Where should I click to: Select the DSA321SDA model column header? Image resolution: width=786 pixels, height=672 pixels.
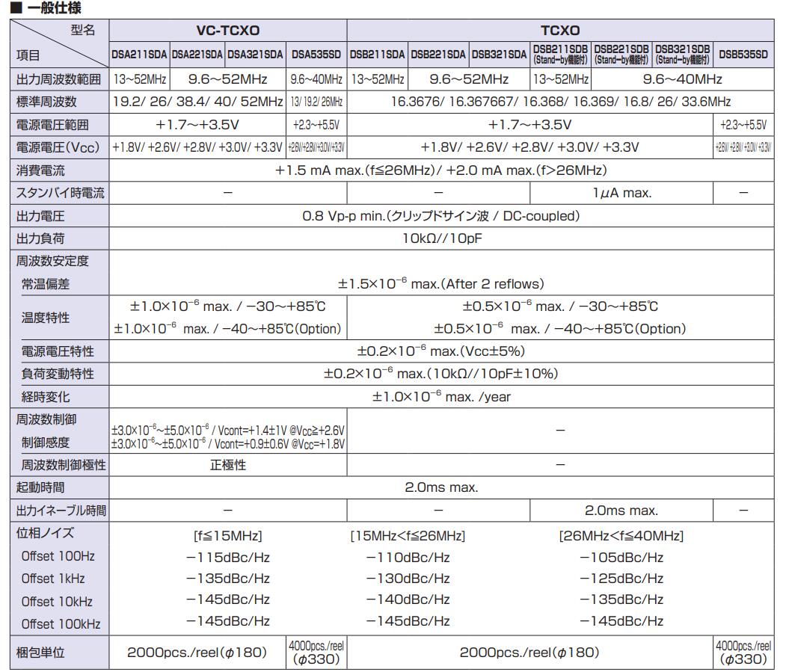(x=256, y=55)
